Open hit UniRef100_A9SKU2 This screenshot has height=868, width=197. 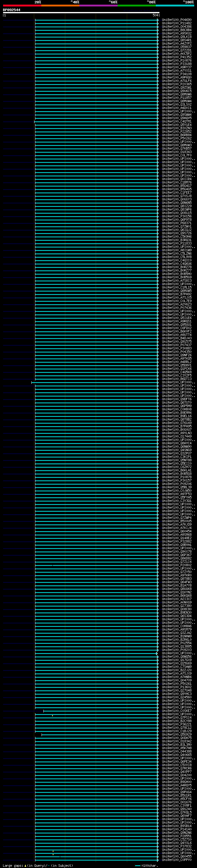(x=177, y=33)
